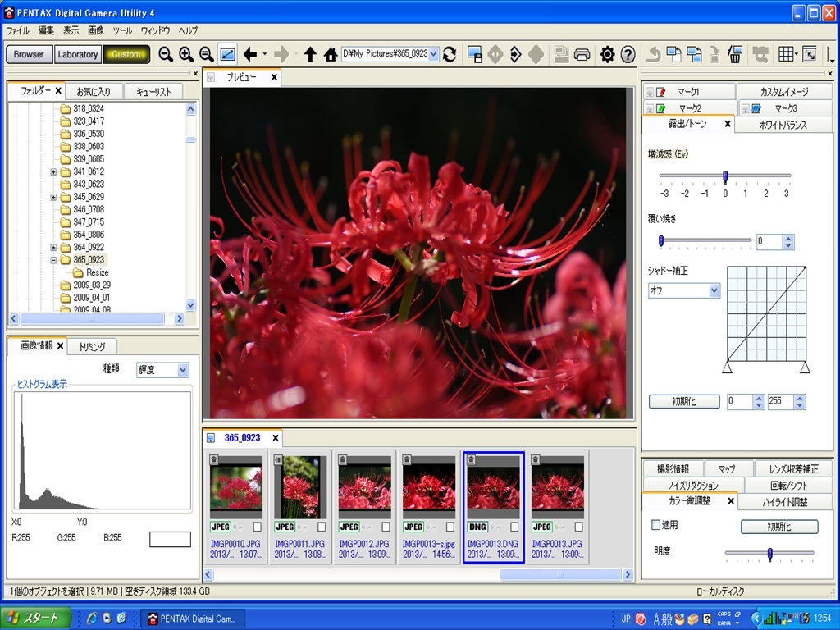Open the 編集 menu

pos(46,30)
